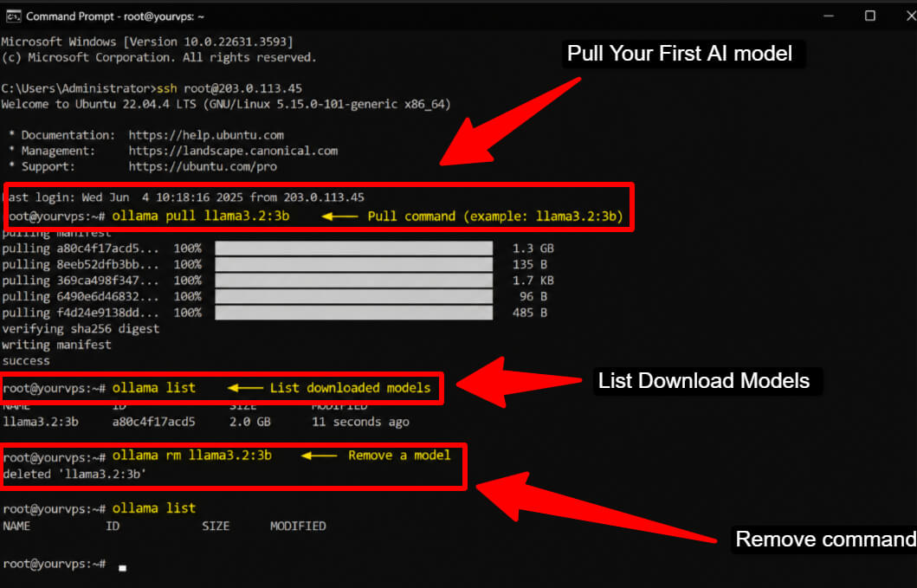
Task: Click the 'pulling 8eeb52dfb3bb...' row label
Action: click(x=81, y=264)
